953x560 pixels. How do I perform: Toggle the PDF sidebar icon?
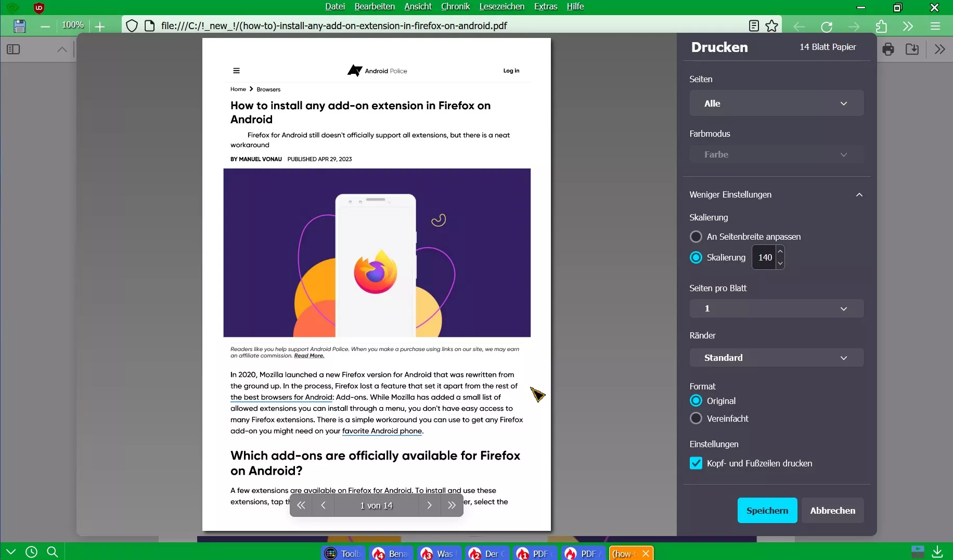click(x=14, y=49)
